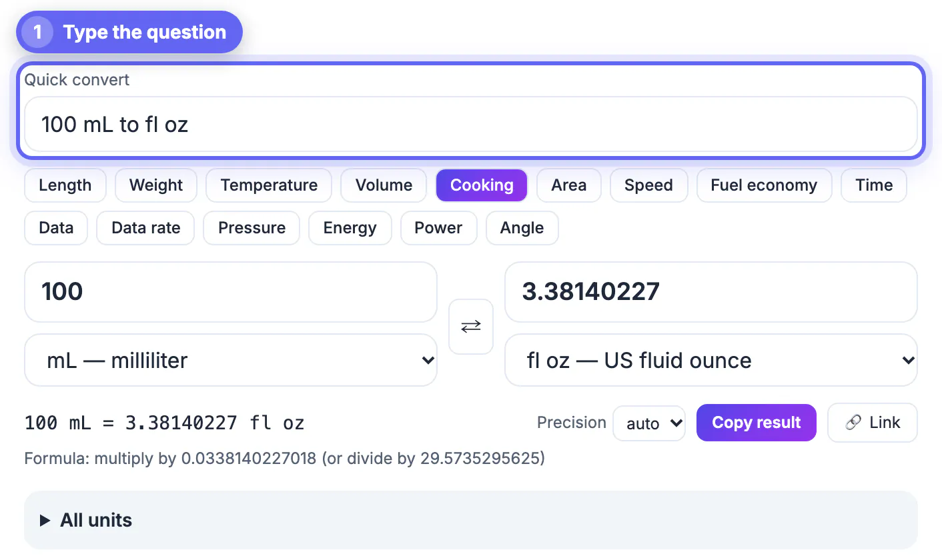The height and width of the screenshot is (560, 942).
Task: Select the Temperature category
Action: click(x=269, y=185)
